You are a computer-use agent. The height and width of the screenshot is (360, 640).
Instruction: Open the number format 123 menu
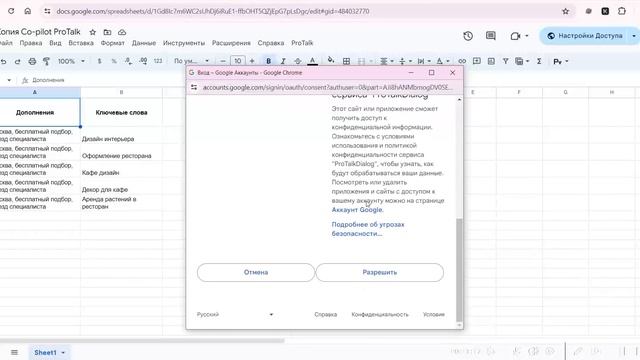158,61
